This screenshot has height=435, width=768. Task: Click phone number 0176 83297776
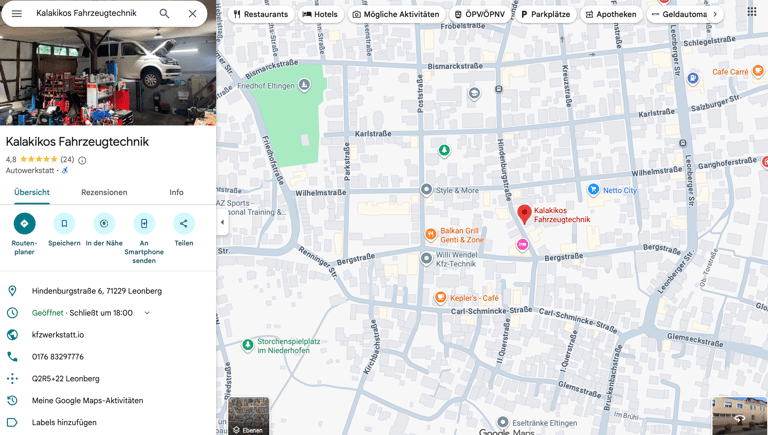tap(58, 357)
